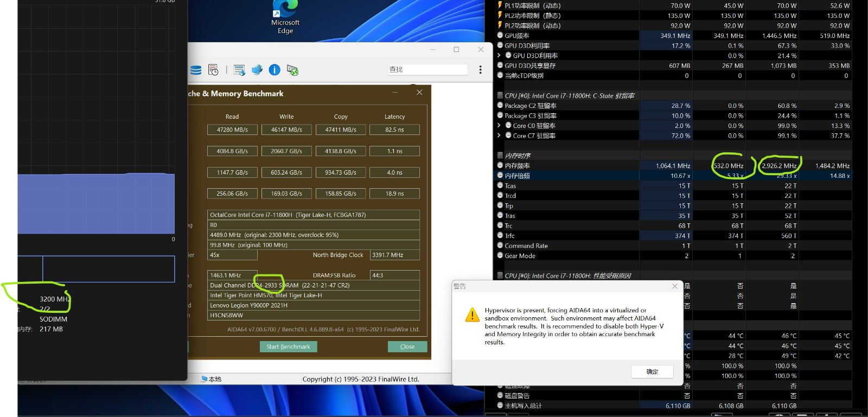Click the clock icon beside 当前cTDP级别
The image size is (868, 417).
pos(500,75)
